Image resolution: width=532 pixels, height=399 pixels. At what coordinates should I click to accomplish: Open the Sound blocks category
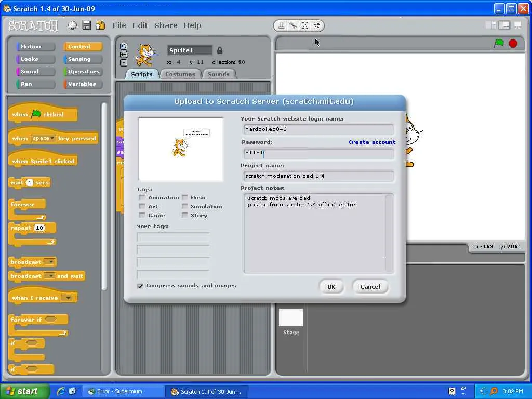[x=35, y=72]
